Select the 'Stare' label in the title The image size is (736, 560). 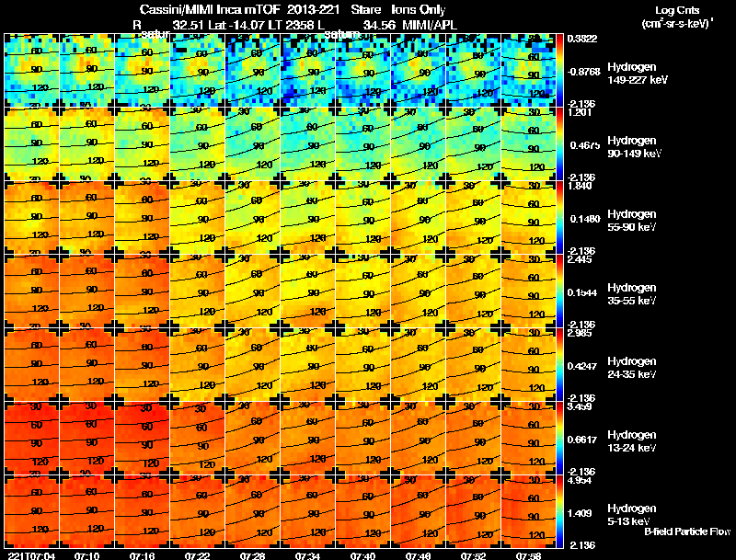[x=365, y=10]
